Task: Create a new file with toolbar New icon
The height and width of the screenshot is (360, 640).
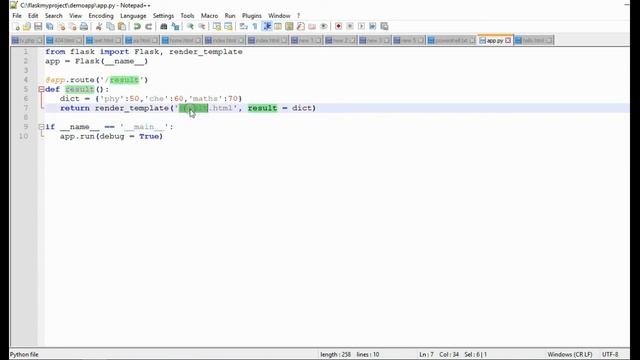Action: coord(16,27)
